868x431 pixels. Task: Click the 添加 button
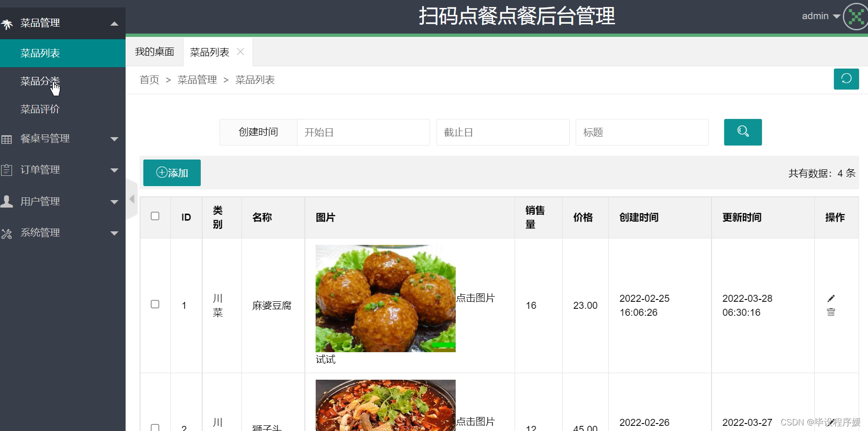click(172, 173)
